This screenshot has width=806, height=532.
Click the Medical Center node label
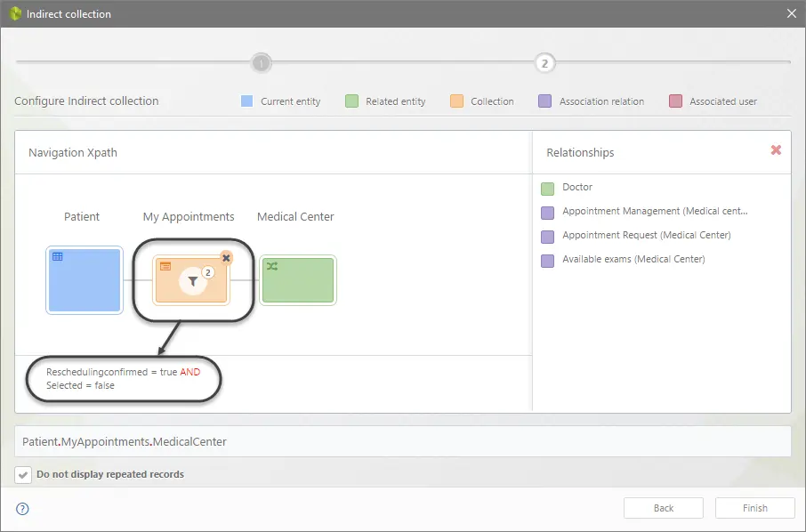[x=295, y=217]
